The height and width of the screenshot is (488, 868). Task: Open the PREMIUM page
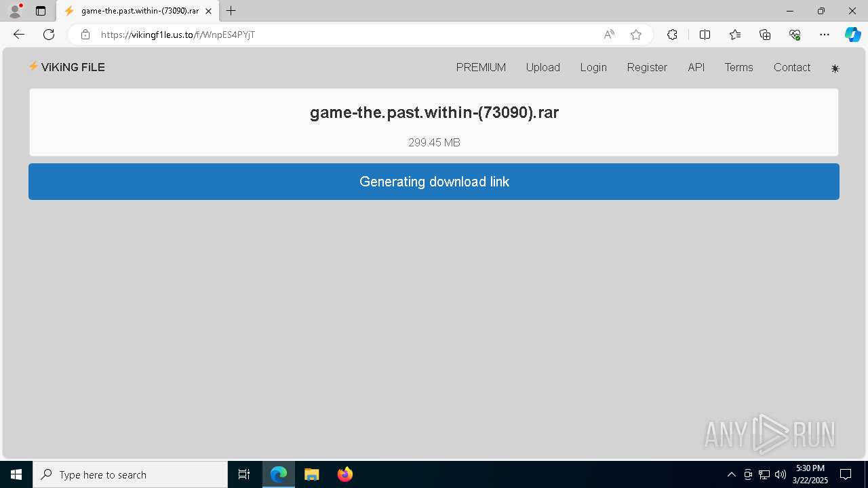tap(481, 67)
